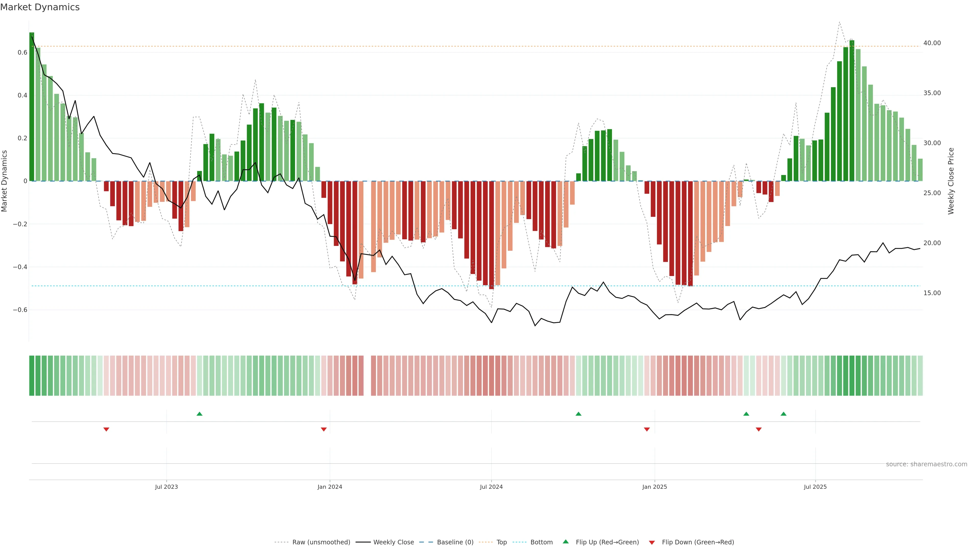Toggle the Top legend entry

pyautogui.click(x=501, y=542)
